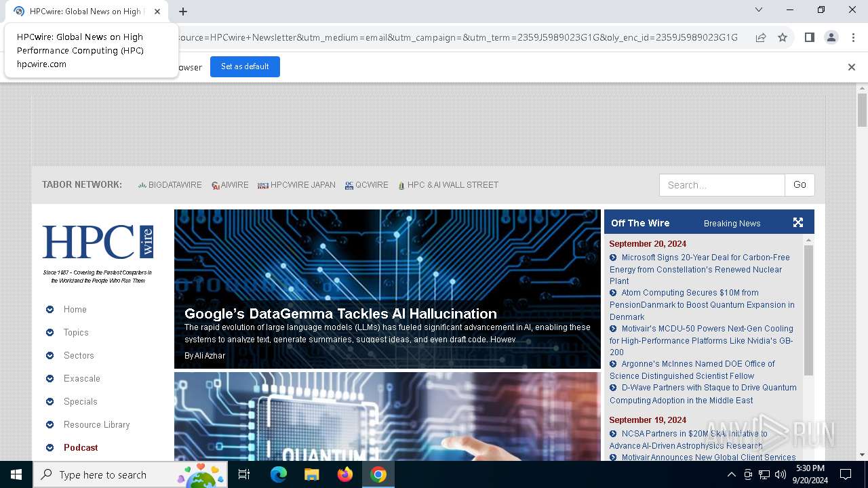Open HPCWIRE JAPAN network link
The image size is (868, 488).
pos(296,185)
